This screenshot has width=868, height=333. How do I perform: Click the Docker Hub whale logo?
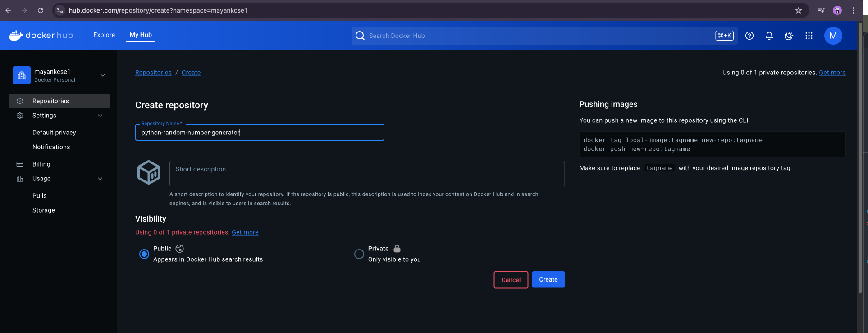[x=41, y=35]
